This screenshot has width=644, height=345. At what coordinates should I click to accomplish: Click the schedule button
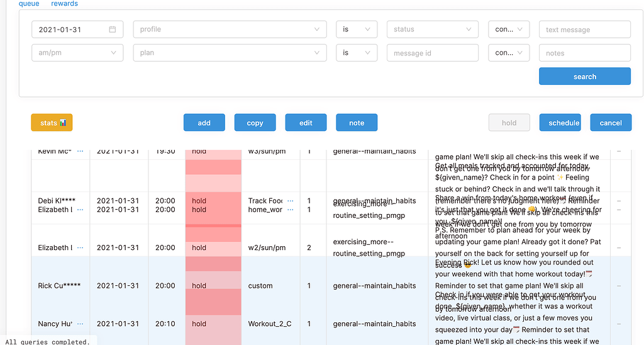pyautogui.click(x=560, y=123)
